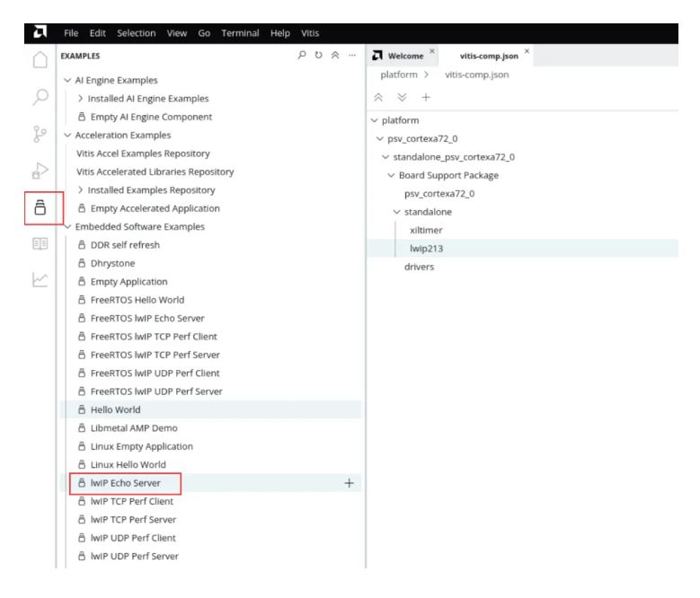Open the Search view in activity bar
The image size is (700, 598).
click(x=40, y=97)
